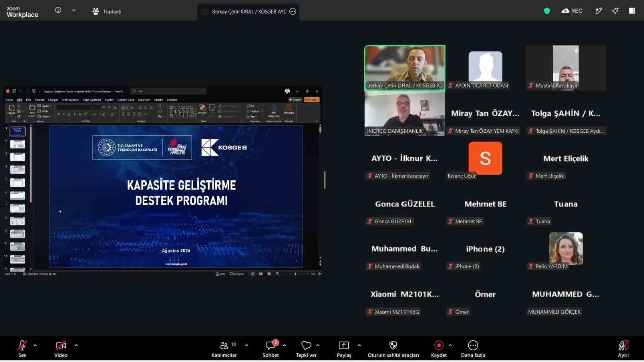This screenshot has width=644, height=362.
Task: Open Oturum sahibi araçları host tools
Action: pyautogui.click(x=393, y=348)
